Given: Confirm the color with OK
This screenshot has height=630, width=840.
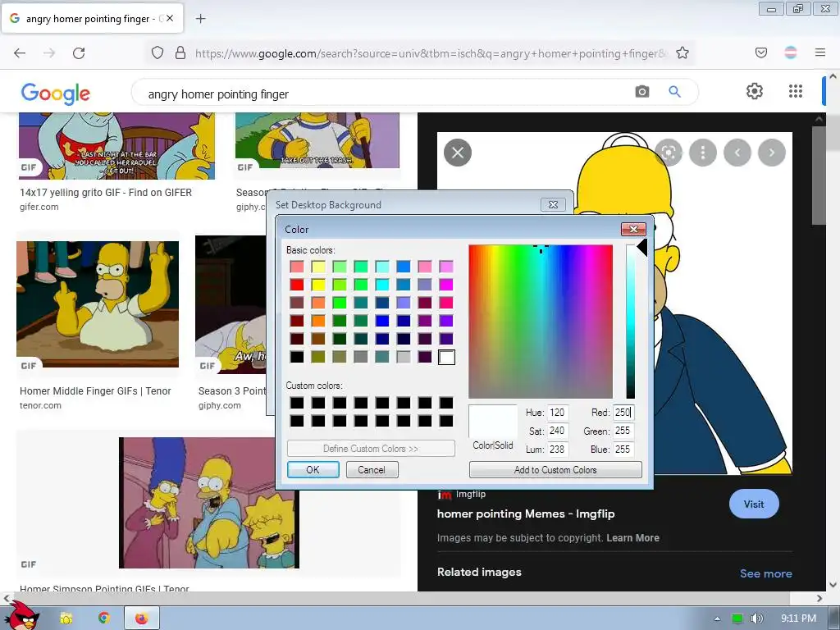Looking at the screenshot, I should [x=313, y=470].
